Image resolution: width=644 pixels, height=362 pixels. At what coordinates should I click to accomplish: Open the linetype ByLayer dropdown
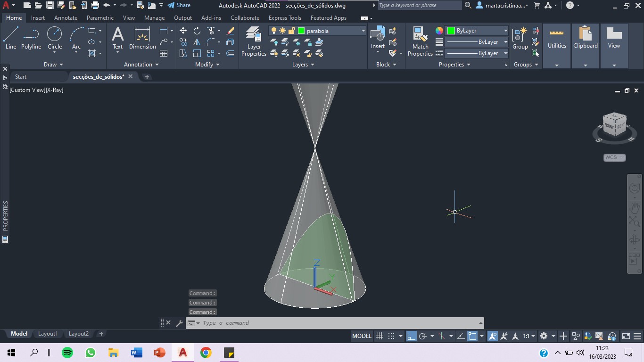click(477, 53)
